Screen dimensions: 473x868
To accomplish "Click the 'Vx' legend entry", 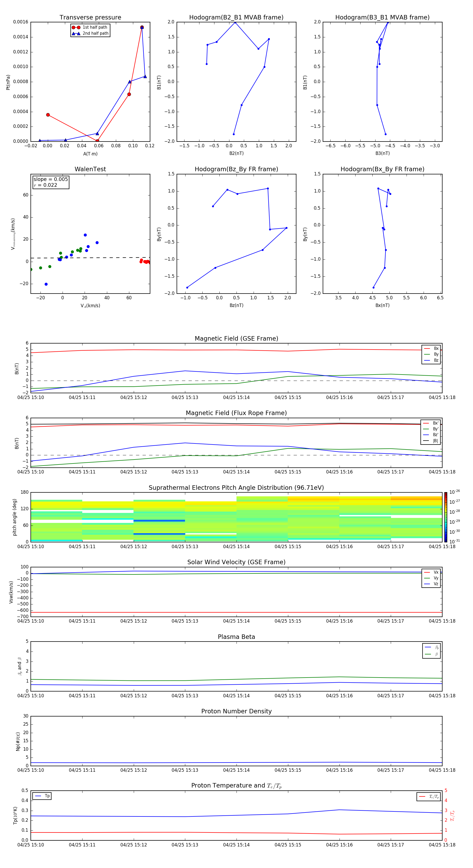I will tap(431, 572).
